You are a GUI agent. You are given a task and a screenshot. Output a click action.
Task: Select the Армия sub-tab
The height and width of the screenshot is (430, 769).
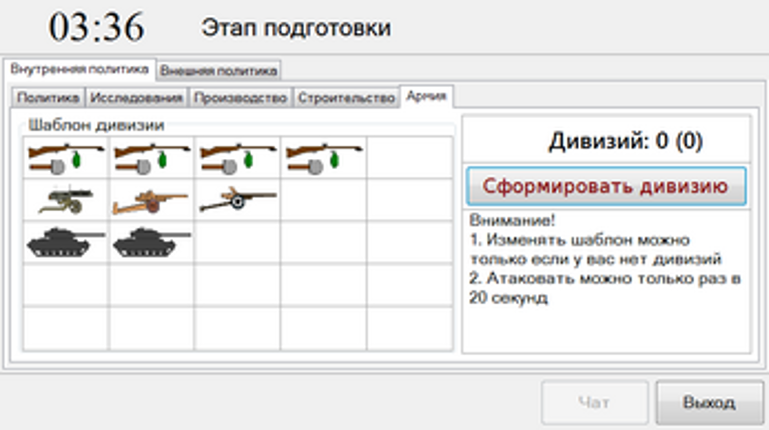pyautogui.click(x=426, y=96)
